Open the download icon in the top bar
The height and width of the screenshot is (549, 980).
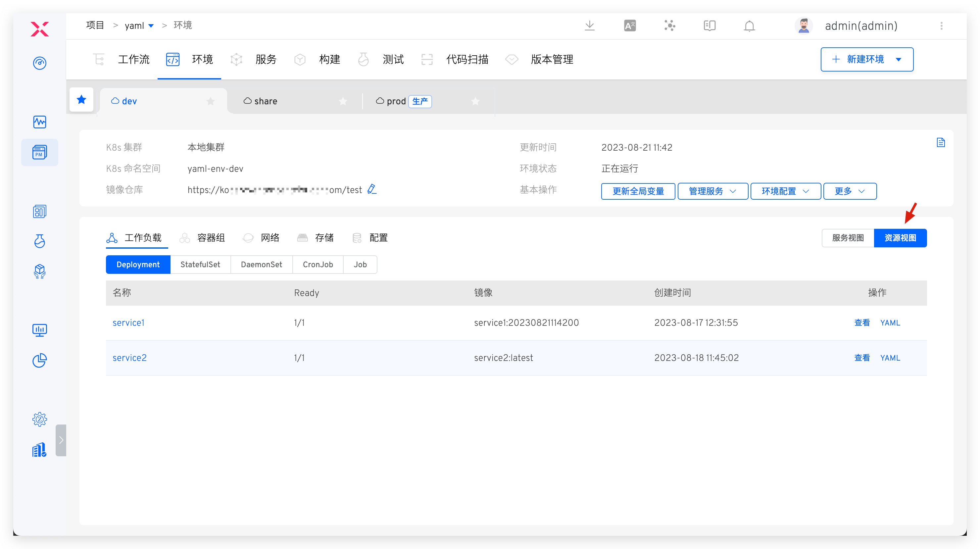point(589,25)
